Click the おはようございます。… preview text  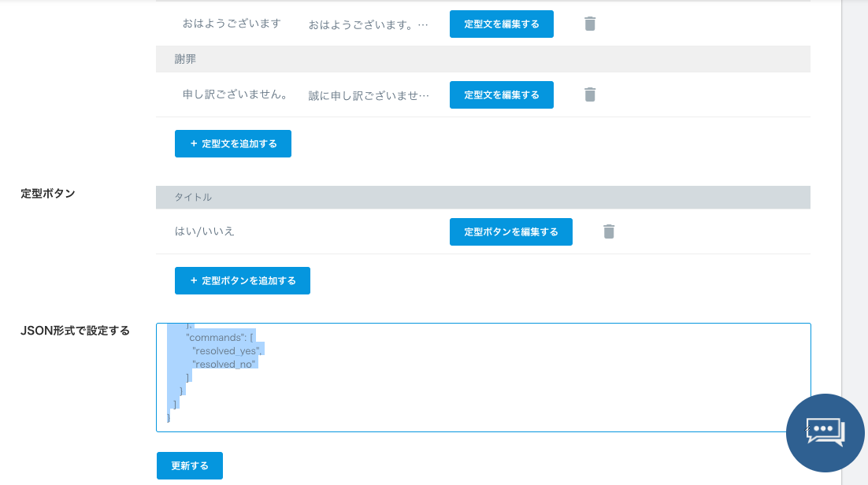pos(368,25)
